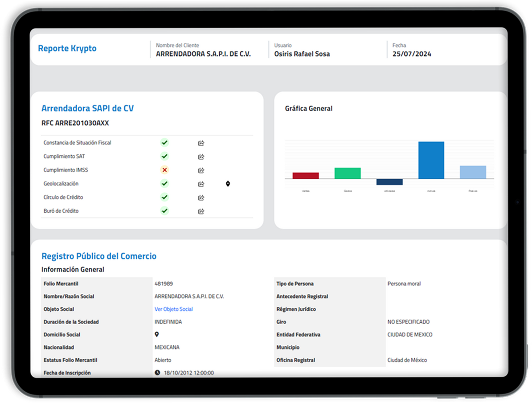Click the tall blue Activos bar in chart
This screenshot has width=532, height=403.
point(431,160)
